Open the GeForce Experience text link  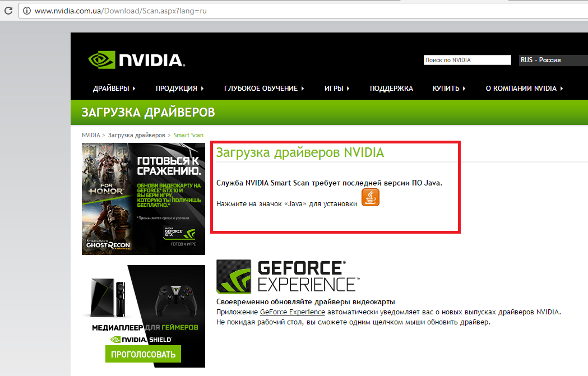click(x=292, y=312)
